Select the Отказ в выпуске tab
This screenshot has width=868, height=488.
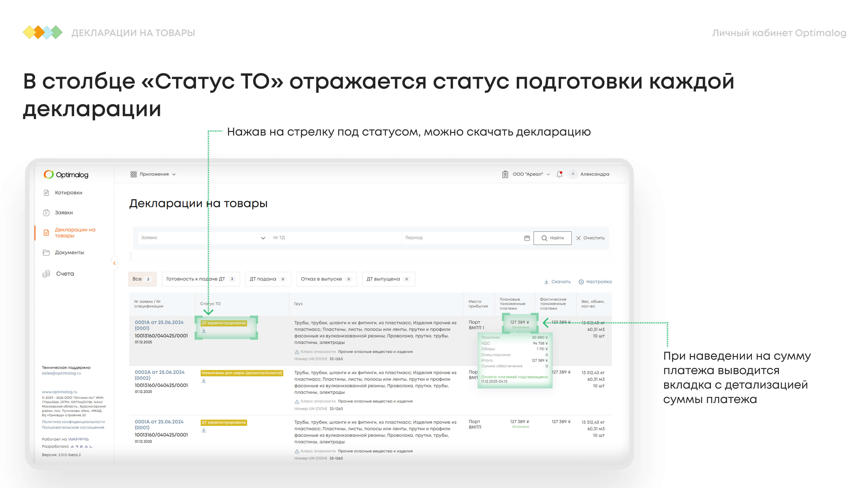326,279
